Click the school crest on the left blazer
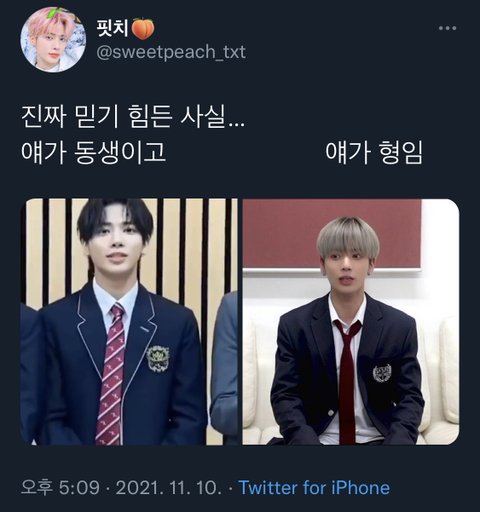Image resolution: width=480 pixels, height=512 pixels. coord(158,358)
